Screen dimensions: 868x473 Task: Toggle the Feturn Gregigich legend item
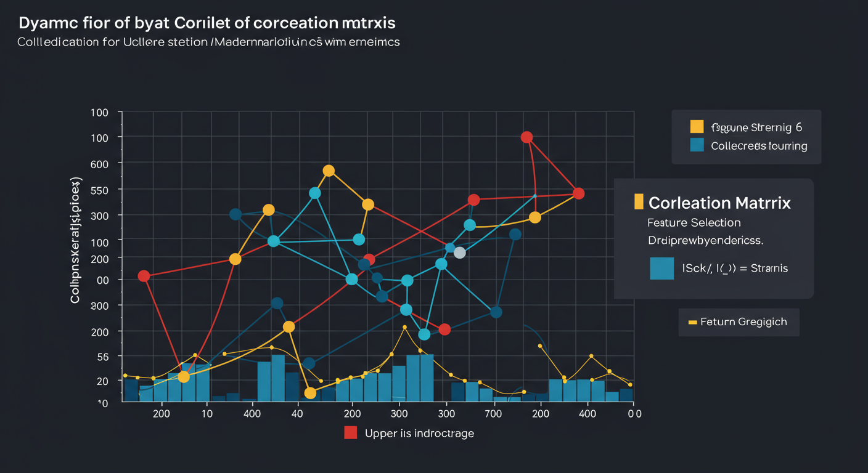click(743, 322)
